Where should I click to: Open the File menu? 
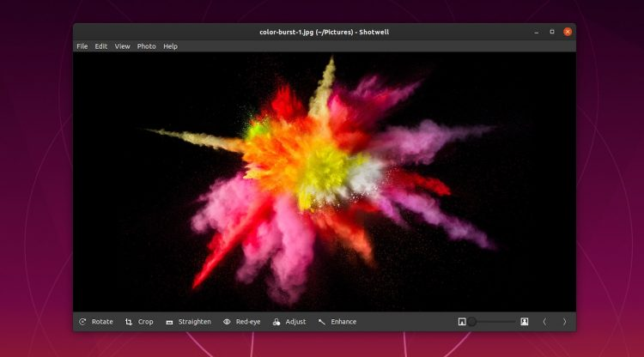[x=82, y=46]
